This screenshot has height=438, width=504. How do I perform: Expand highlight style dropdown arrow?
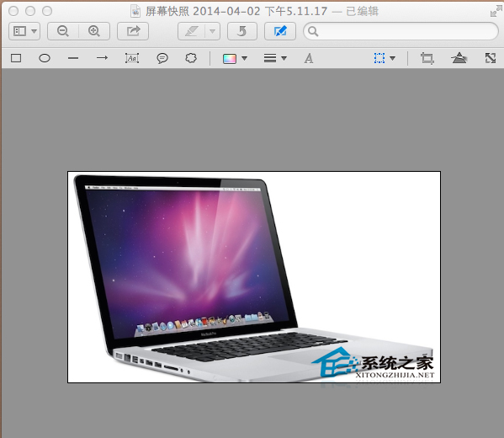213,31
